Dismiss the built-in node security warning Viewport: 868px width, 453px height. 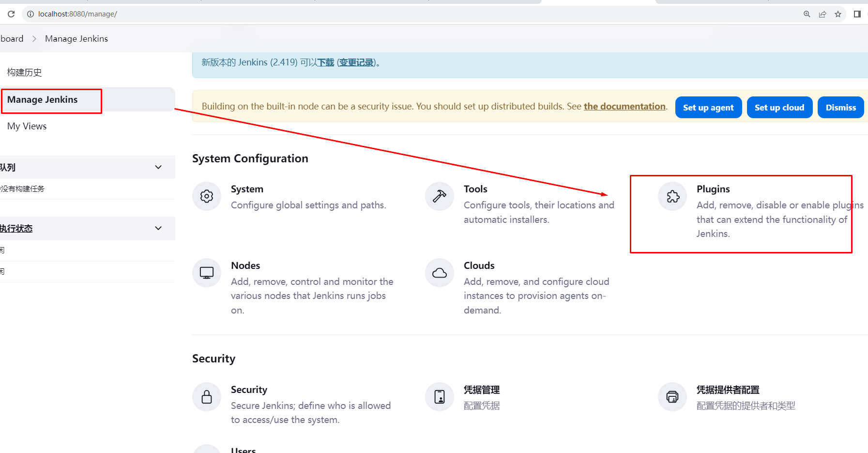click(841, 108)
